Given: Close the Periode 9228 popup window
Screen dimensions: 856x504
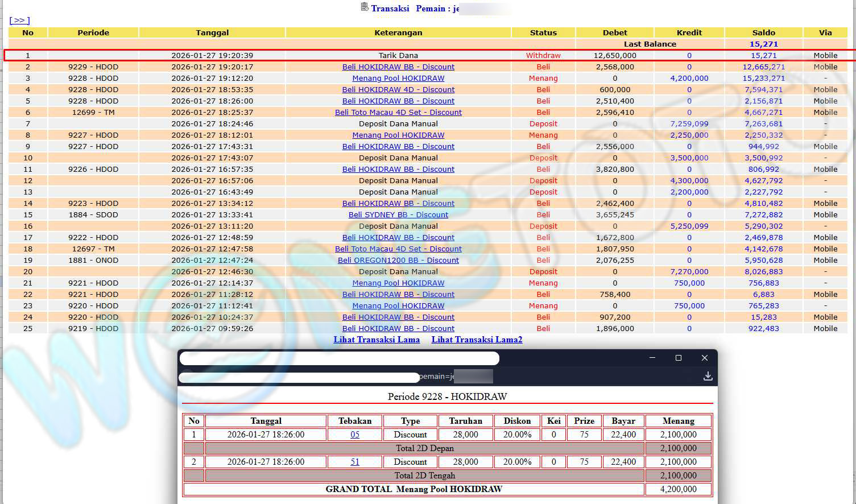Looking at the screenshot, I should (x=704, y=358).
